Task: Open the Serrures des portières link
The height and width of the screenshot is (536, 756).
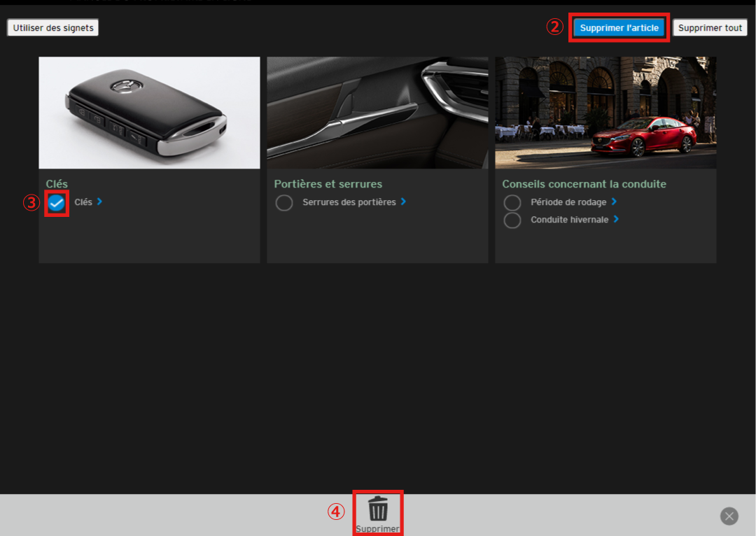Action: [x=349, y=202]
